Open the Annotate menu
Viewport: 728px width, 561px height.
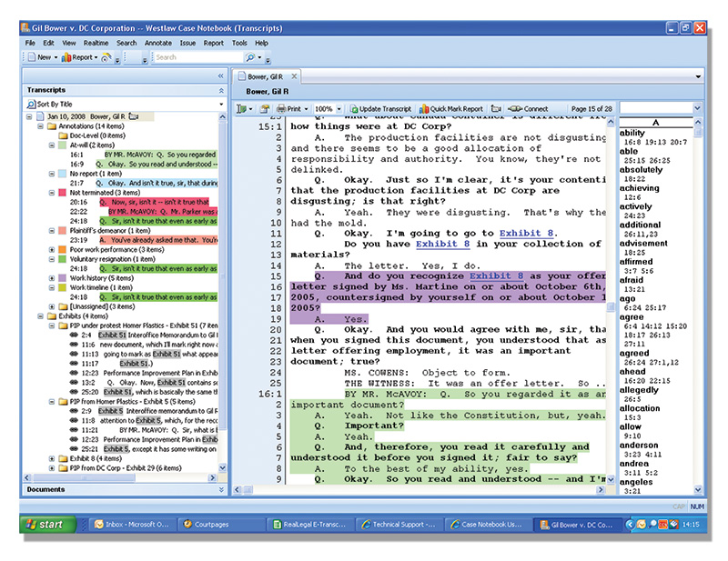pos(158,43)
